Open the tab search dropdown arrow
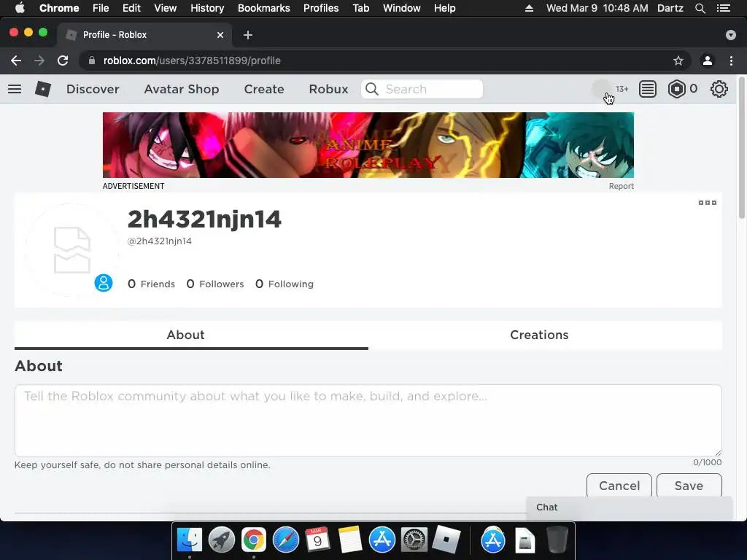 click(x=731, y=35)
